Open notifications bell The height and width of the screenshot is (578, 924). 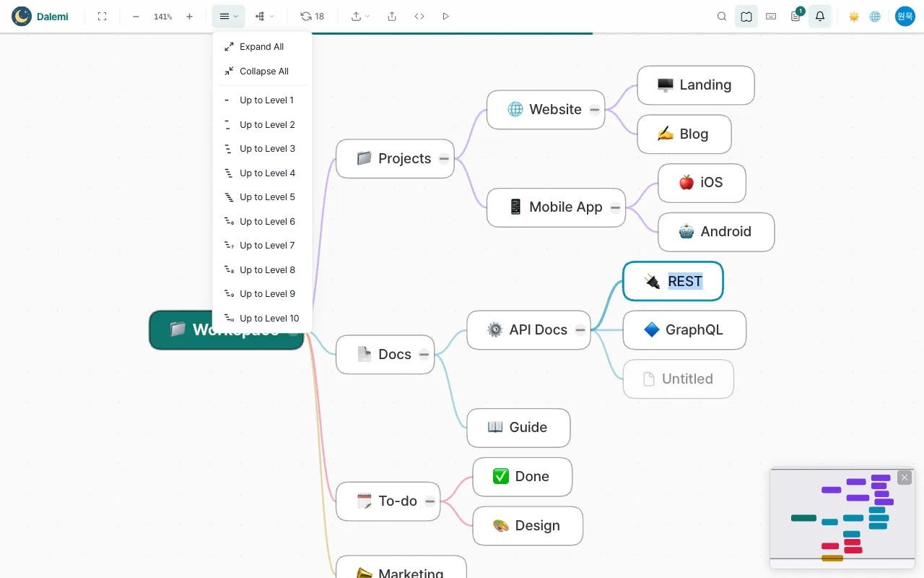pyautogui.click(x=820, y=16)
